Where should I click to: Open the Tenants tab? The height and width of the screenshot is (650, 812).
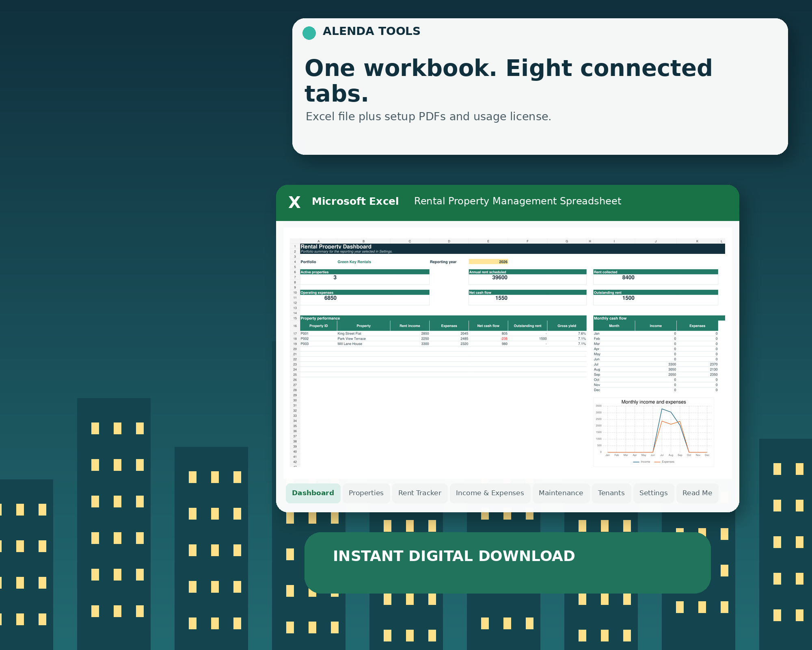pyautogui.click(x=611, y=493)
